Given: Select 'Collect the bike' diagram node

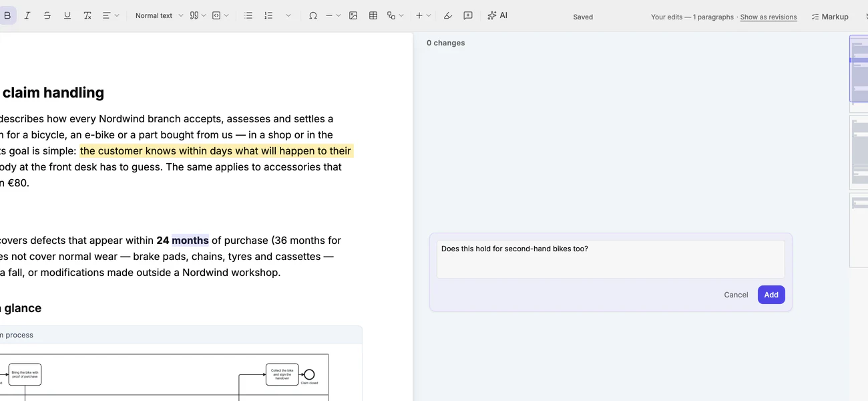Looking at the screenshot, I should (x=282, y=374).
